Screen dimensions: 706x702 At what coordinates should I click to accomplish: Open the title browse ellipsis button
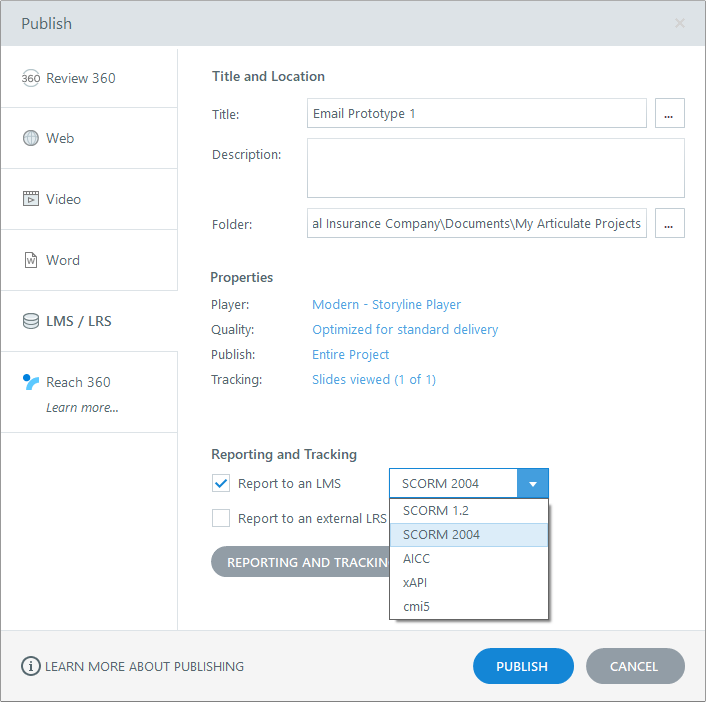(x=669, y=113)
